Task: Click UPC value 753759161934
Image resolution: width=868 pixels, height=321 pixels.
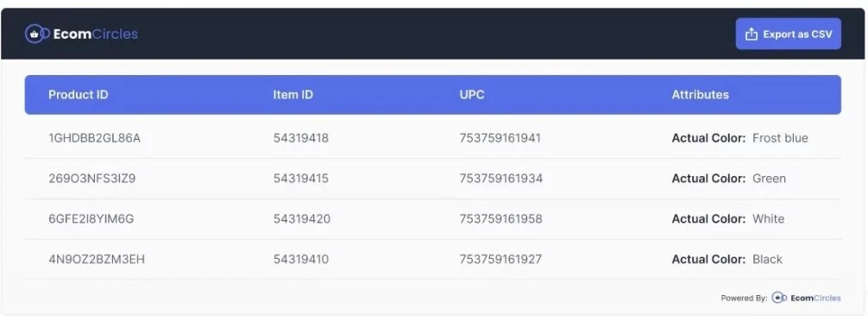Action: 501,179
